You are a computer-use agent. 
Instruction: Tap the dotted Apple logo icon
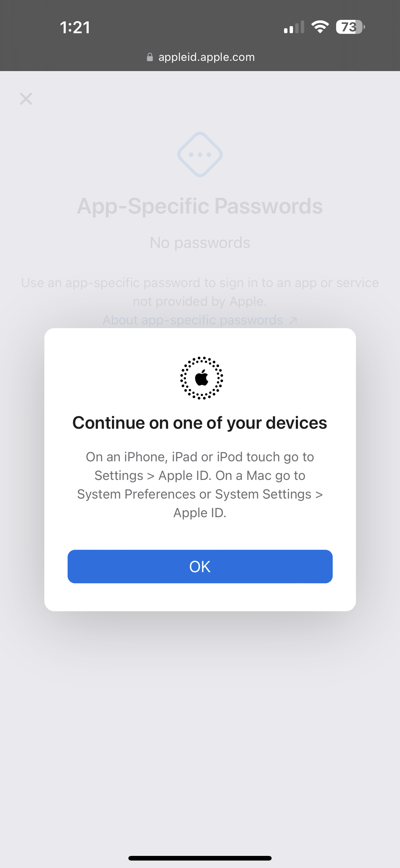click(202, 378)
